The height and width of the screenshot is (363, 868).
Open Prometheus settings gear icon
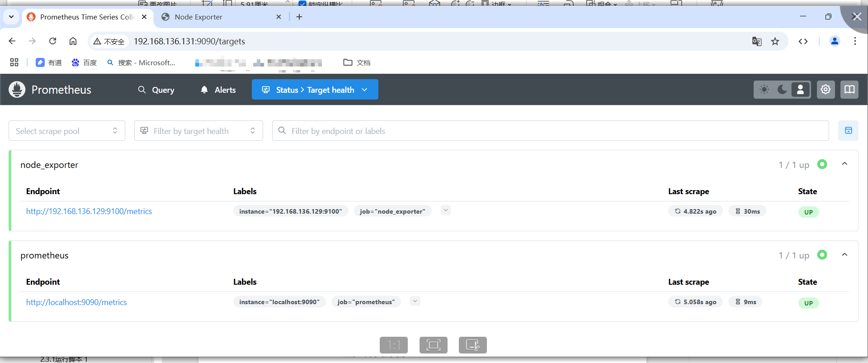point(826,90)
